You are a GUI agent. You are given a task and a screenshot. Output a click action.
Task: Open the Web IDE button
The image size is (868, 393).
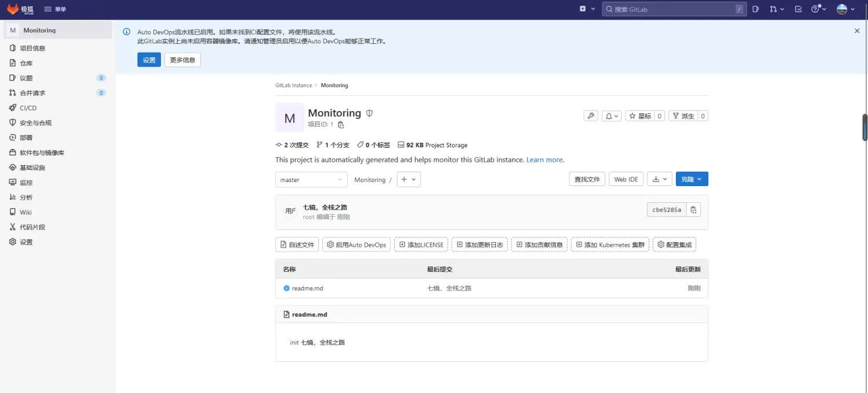click(x=626, y=179)
